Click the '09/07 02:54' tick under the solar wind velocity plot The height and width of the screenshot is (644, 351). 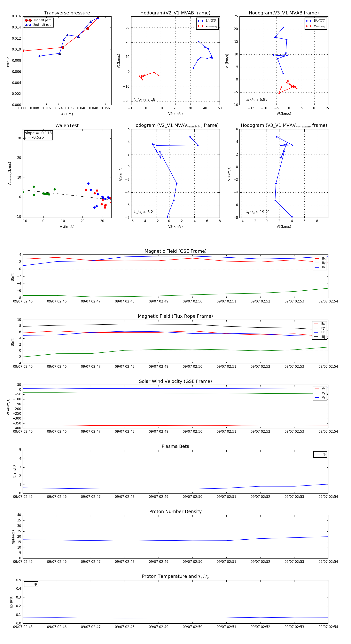(328, 431)
